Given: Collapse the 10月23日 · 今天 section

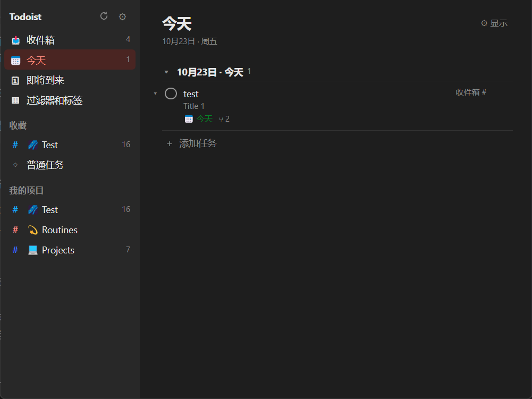Looking at the screenshot, I should point(166,72).
